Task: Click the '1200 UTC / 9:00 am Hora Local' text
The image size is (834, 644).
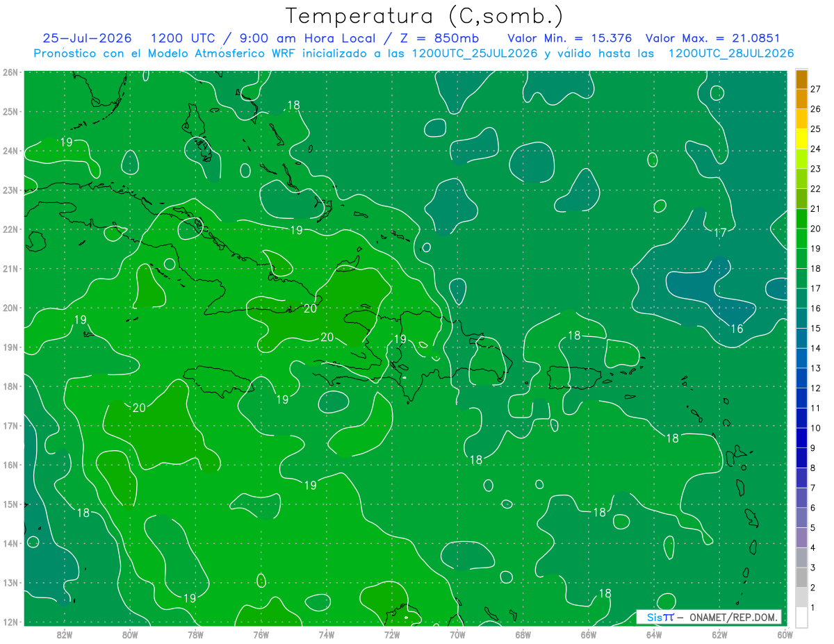Action: (263, 38)
